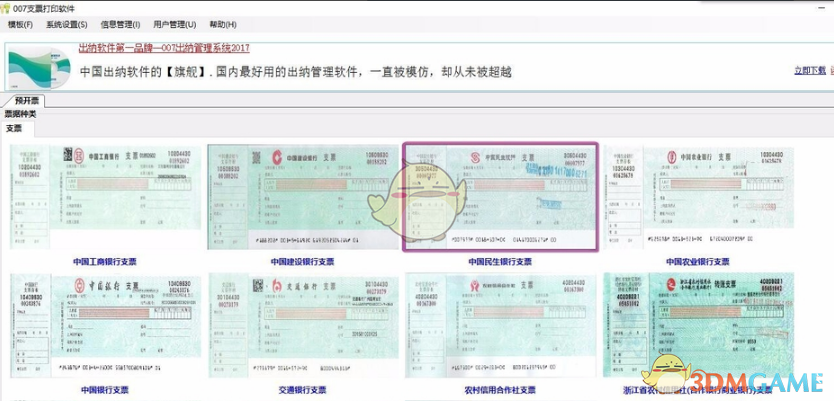Click the 007 app title bar icon
This screenshot has height=401, width=834.
(5, 9)
